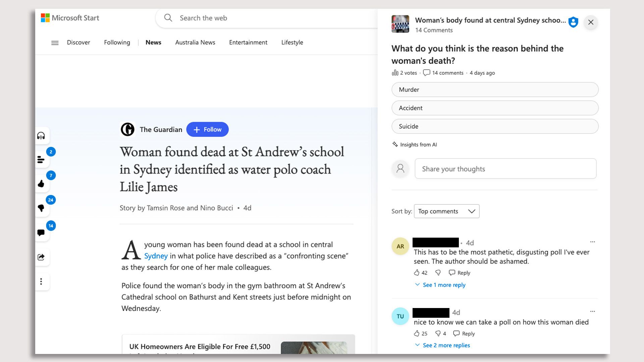Dislike the article with the thumbs-down icon
Viewport: 644px width, 362px height.
point(41,208)
